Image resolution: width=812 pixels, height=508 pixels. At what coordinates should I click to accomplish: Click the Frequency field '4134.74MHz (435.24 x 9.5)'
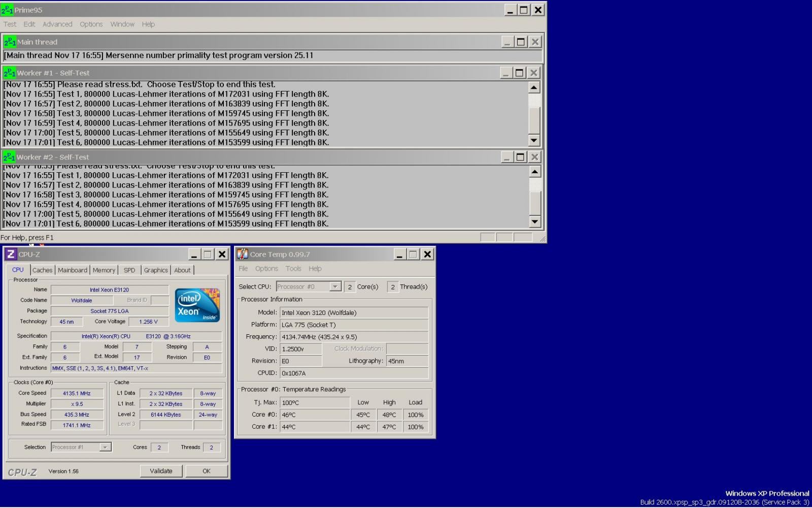pyautogui.click(x=354, y=336)
